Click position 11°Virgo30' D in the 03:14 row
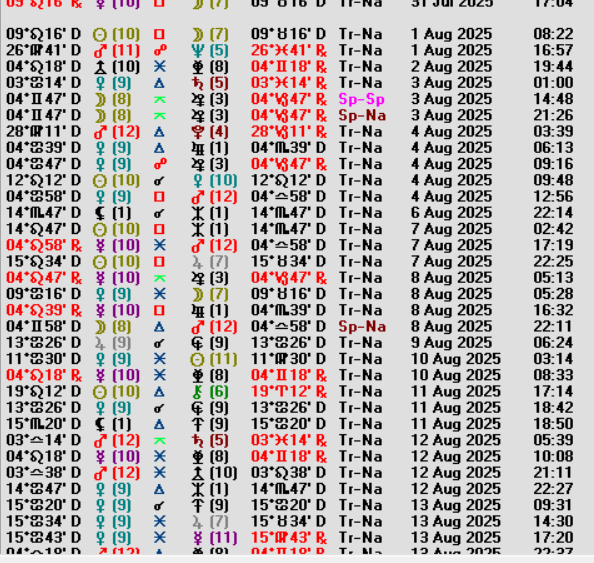The width and height of the screenshot is (594, 563). click(289, 360)
